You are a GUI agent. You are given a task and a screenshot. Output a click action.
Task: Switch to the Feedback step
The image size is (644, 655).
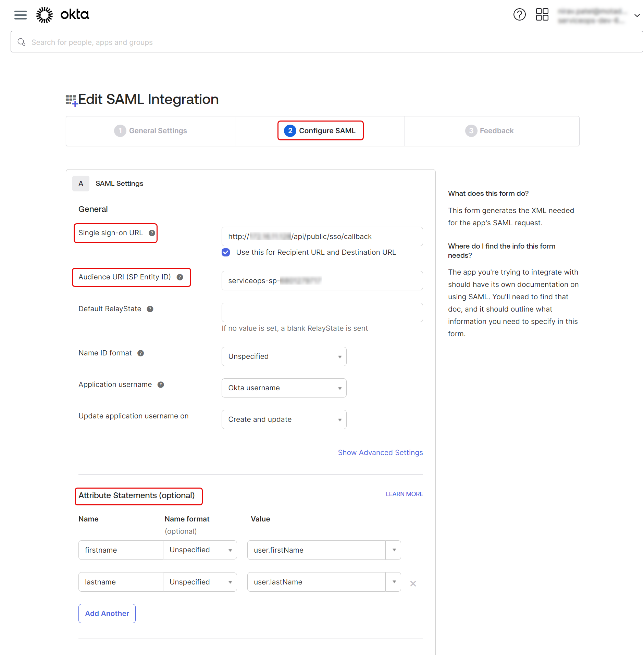pos(490,131)
